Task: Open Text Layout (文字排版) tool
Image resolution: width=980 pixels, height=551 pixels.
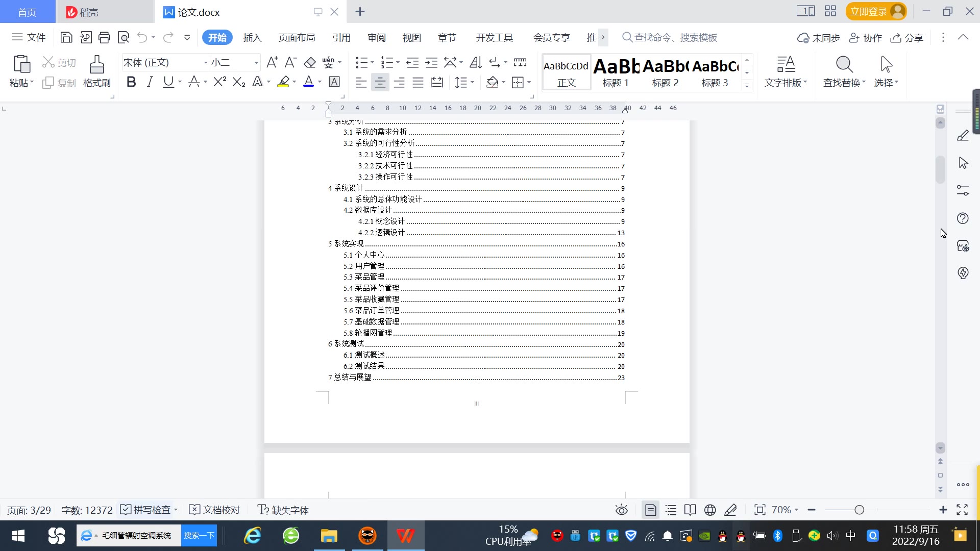Action: pyautogui.click(x=786, y=71)
